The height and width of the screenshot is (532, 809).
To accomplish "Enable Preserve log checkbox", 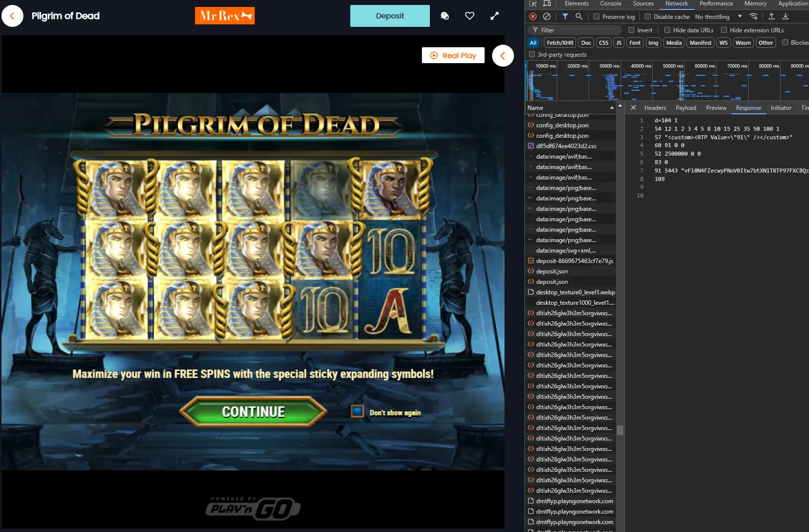I will point(597,16).
